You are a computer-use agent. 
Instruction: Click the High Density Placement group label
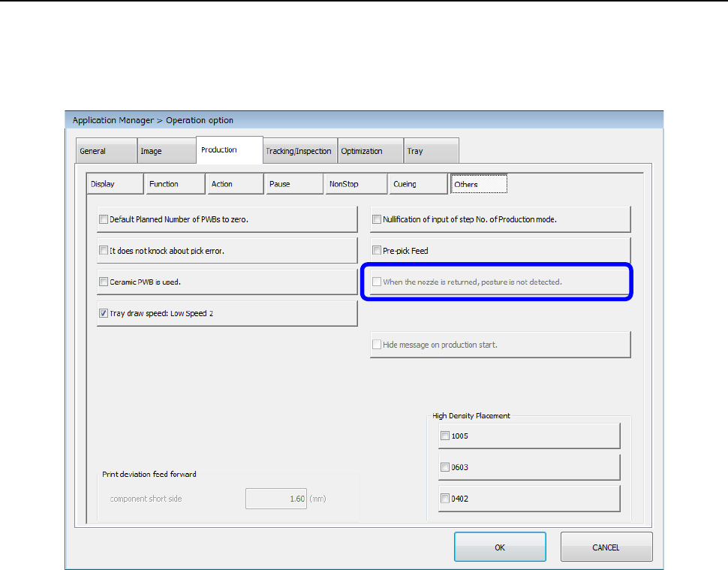click(x=471, y=416)
